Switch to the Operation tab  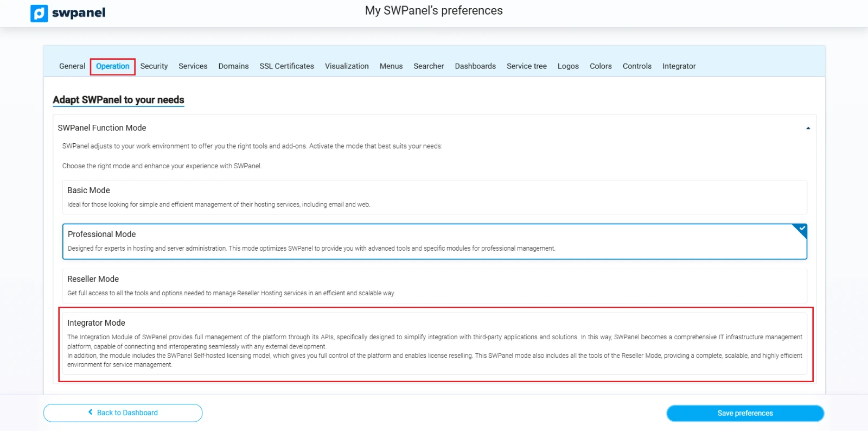click(x=113, y=66)
